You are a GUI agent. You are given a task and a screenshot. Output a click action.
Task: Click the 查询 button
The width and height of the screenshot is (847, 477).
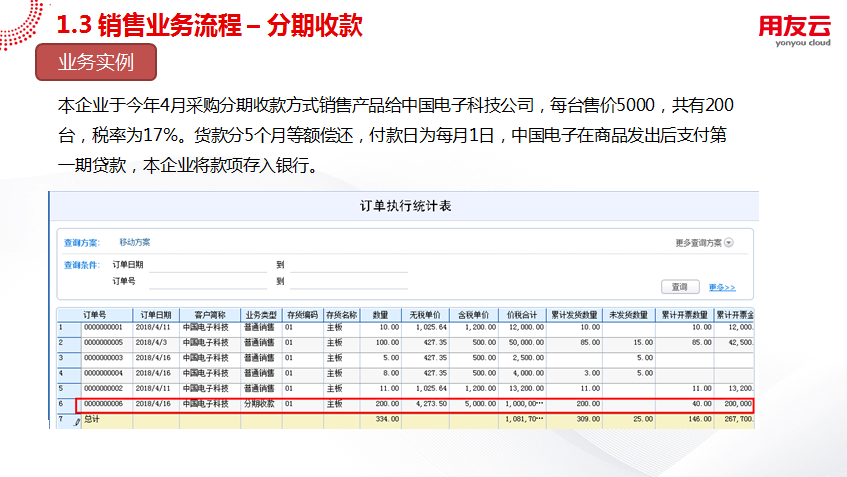pos(680,287)
